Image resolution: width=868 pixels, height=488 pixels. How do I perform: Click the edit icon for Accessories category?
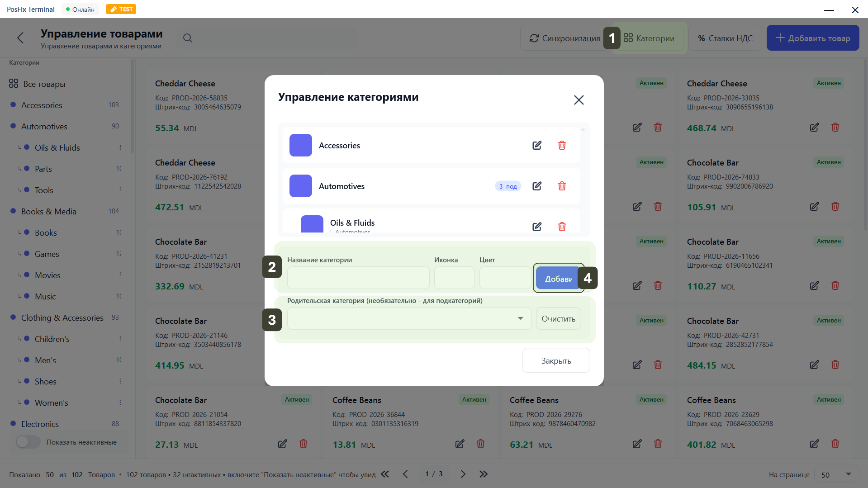[x=537, y=145]
